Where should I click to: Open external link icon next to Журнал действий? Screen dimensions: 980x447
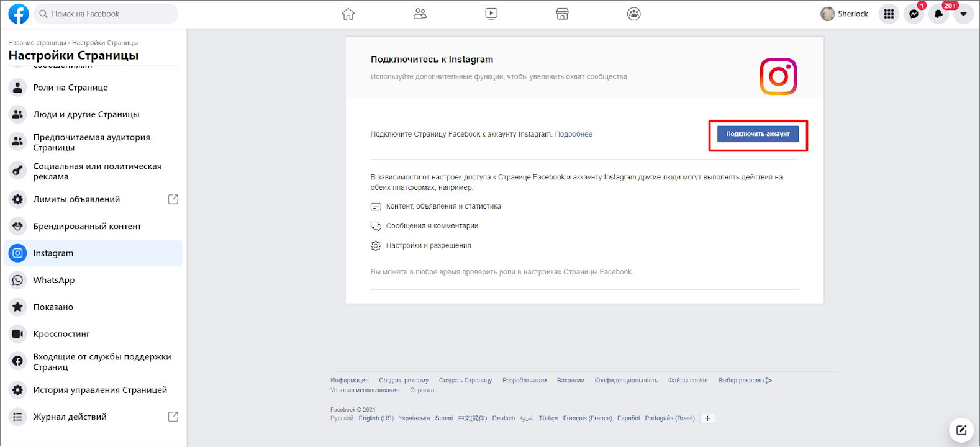173,417
